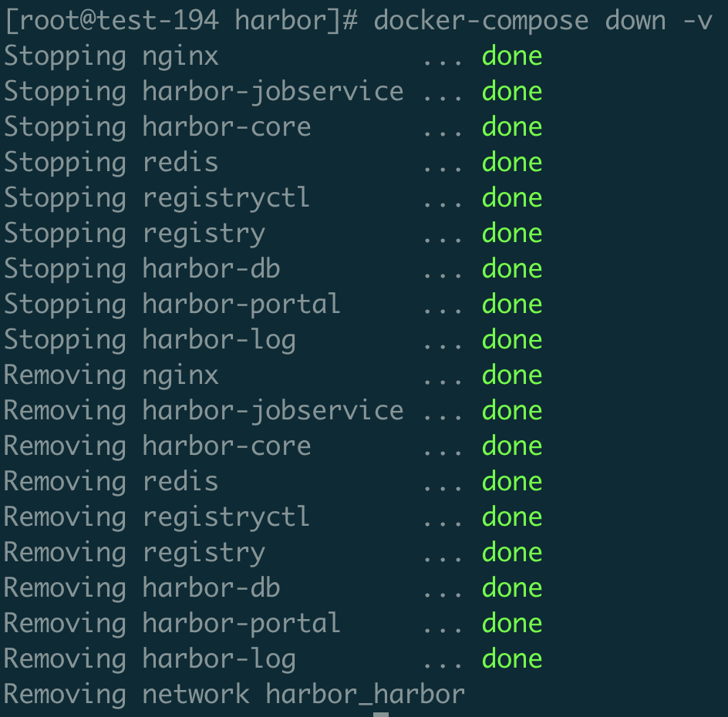The image size is (728, 717).
Task: Click the root@test-194 shell prompt
Action: coord(181,22)
